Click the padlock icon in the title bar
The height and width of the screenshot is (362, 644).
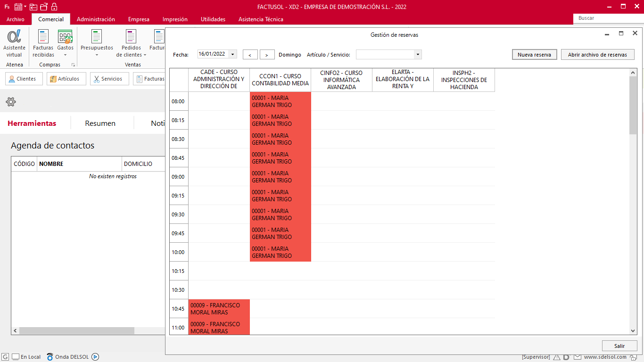pos(54,7)
